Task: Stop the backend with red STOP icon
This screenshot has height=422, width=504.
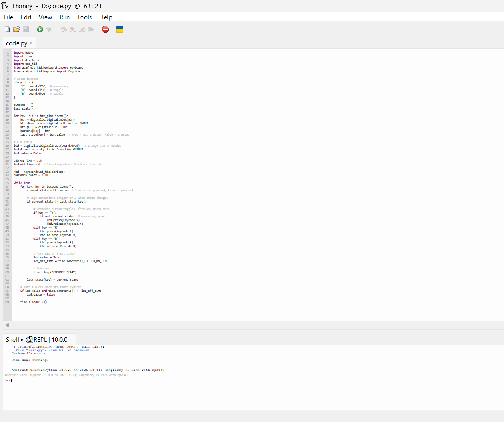Action: click(105, 29)
